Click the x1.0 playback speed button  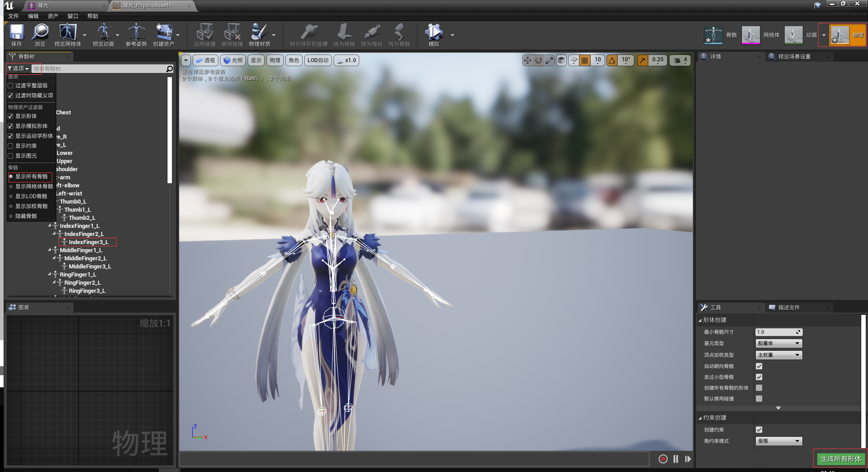pyautogui.click(x=347, y=60)
